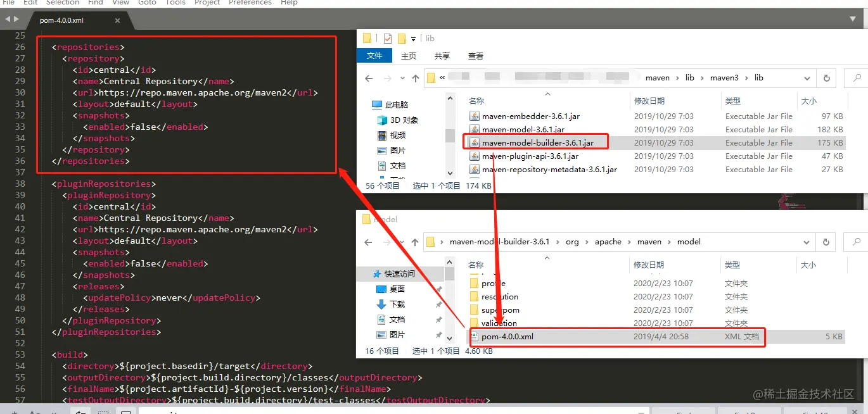Viewport: 868px width, 414px height.
Task: Open recent locations dropdown in lib window
Action: [x=402, y=78]
